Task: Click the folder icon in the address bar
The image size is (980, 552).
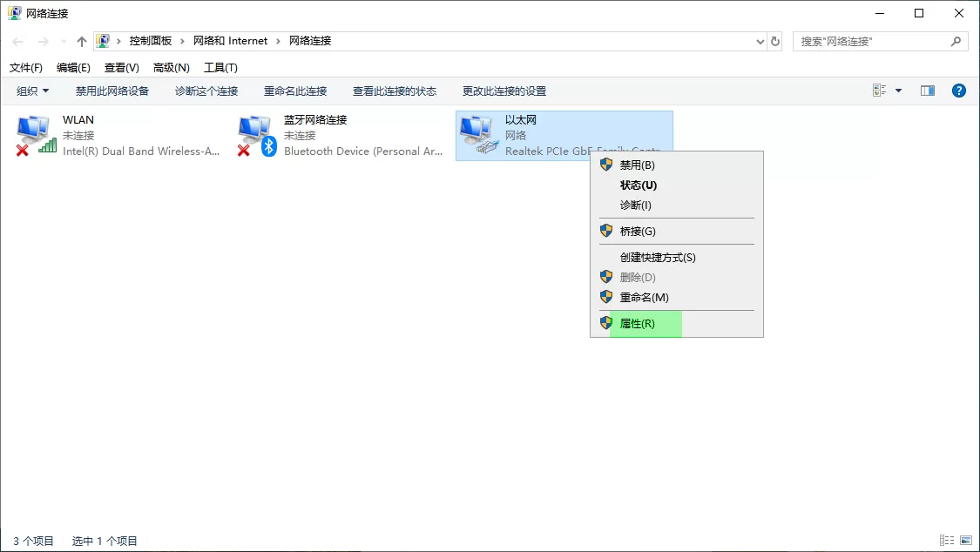Action: click(x=104, y=40)
